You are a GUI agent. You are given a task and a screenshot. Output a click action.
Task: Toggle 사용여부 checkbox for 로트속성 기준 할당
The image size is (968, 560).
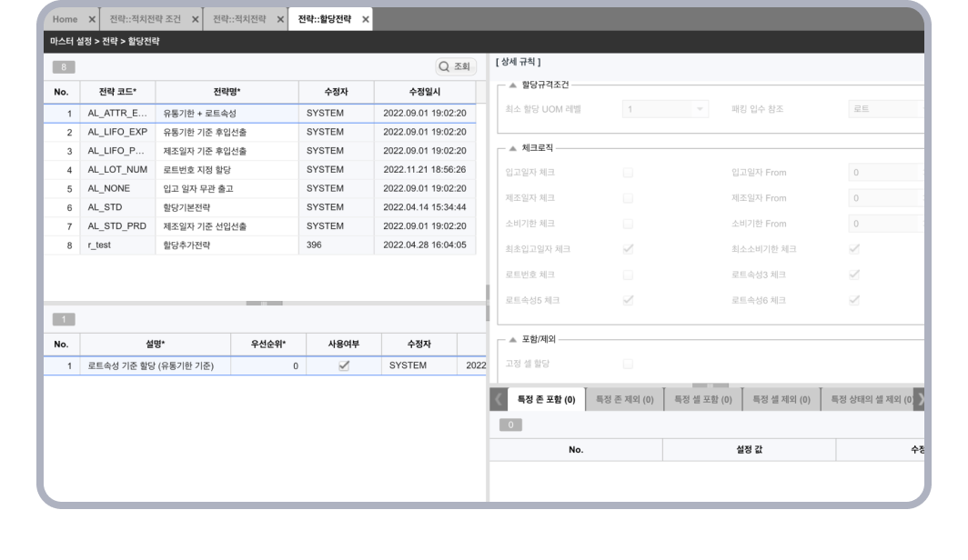344,365
